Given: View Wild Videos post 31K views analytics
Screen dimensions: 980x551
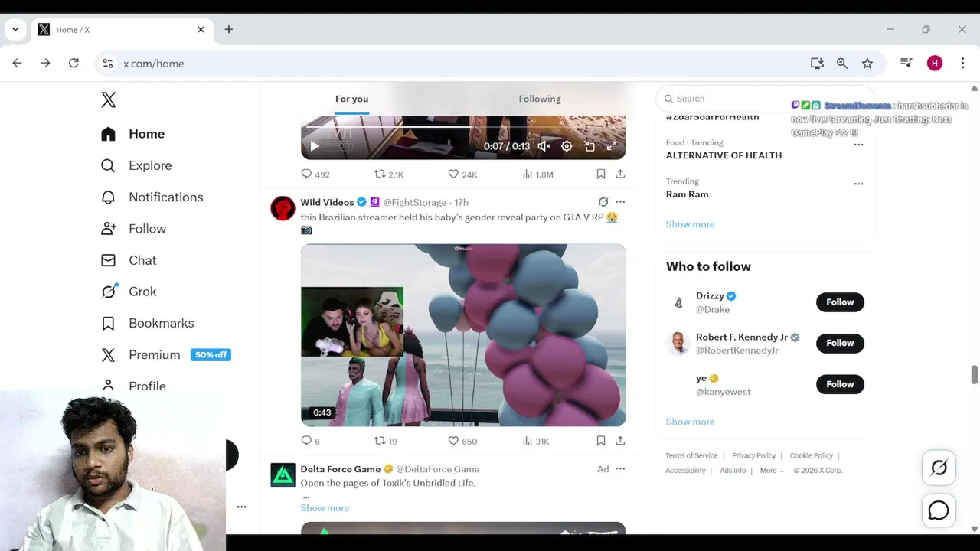Looking at the screenshot, I should 536,441.
